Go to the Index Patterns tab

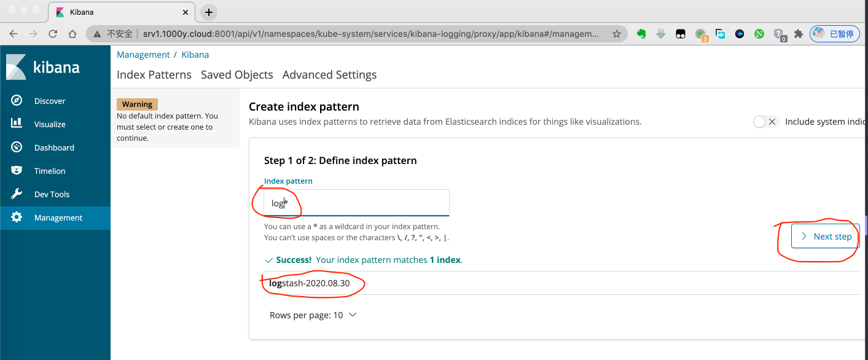154,75
